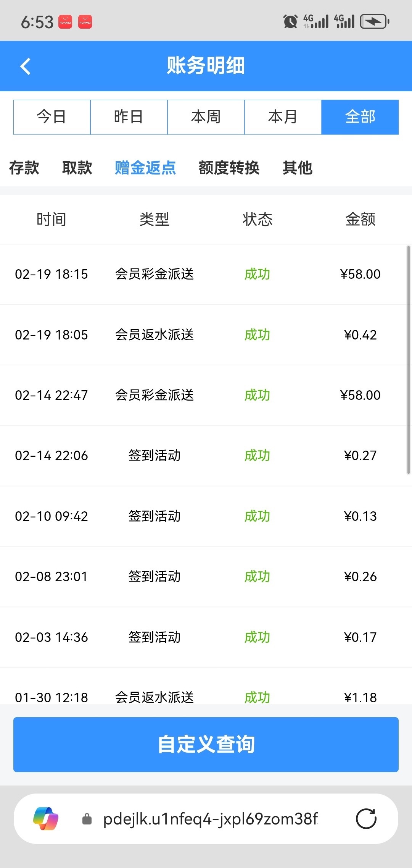Switch to the 存款 category

[x=24, y=168]
